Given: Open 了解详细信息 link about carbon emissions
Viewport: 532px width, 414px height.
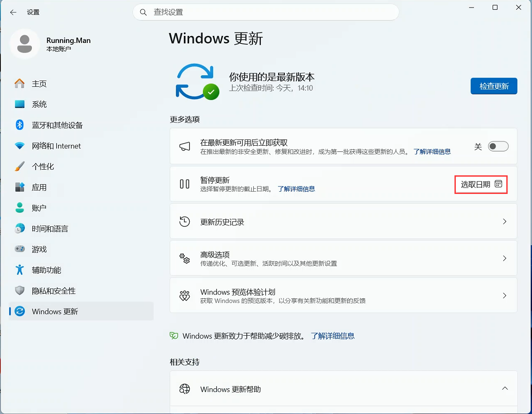Looking at the screenshot, I should click(x=333, y=336).
